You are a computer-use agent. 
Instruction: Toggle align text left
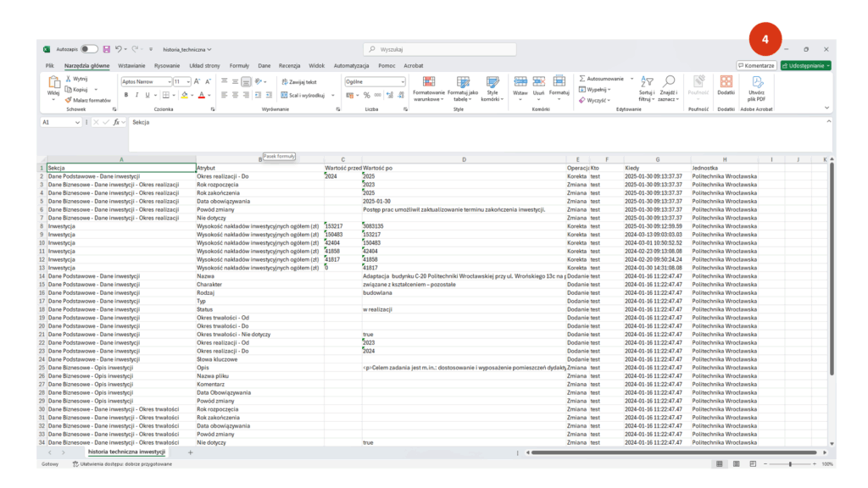(x=224, y=95)
